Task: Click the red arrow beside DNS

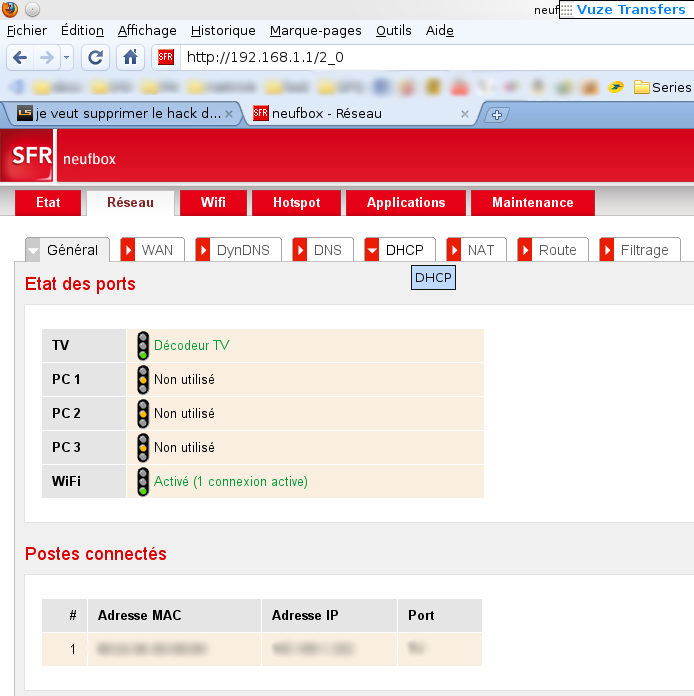Action: (300, 250)
